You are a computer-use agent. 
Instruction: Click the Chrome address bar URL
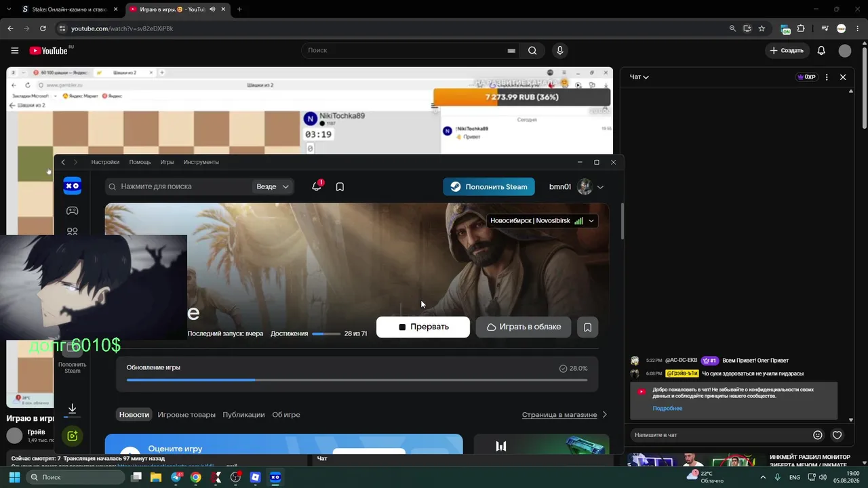coord(122,28)
